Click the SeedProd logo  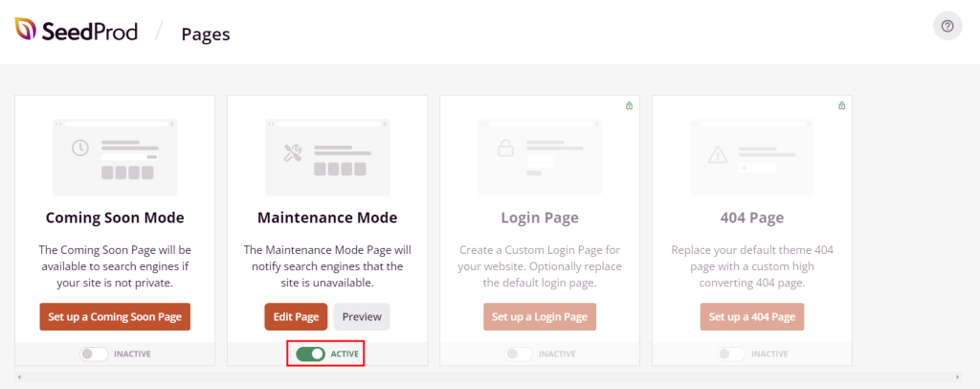point(76,32)
